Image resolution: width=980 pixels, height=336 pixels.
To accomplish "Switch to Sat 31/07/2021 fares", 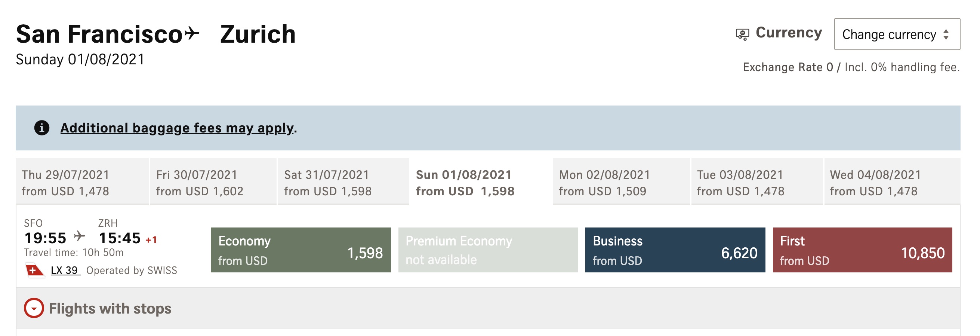I will [x=343, y=182].
